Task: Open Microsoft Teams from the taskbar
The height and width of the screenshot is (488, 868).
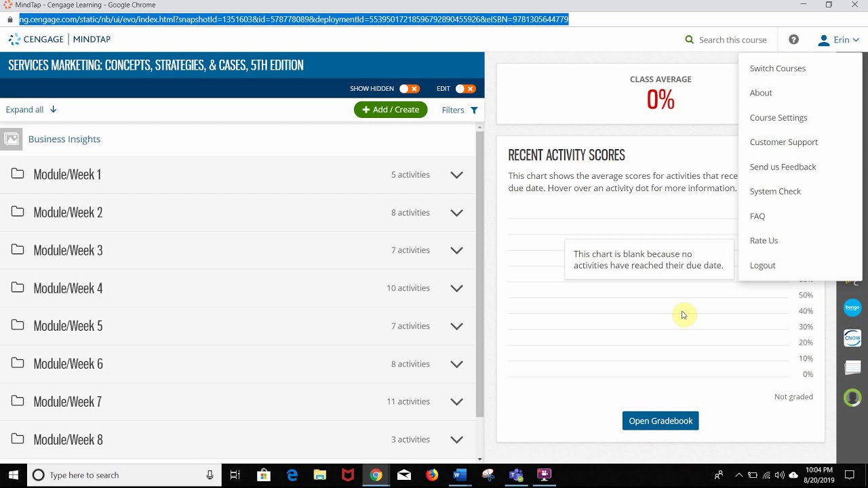Action: 516,475
